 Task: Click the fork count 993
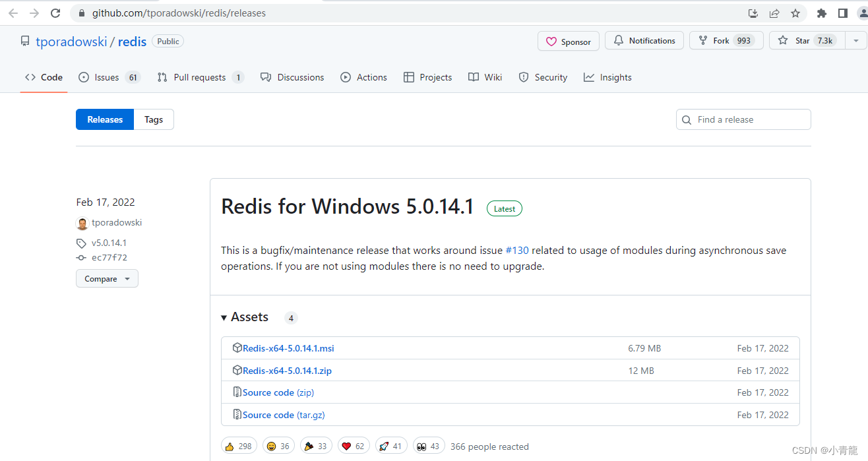click(x=744, y=40)
